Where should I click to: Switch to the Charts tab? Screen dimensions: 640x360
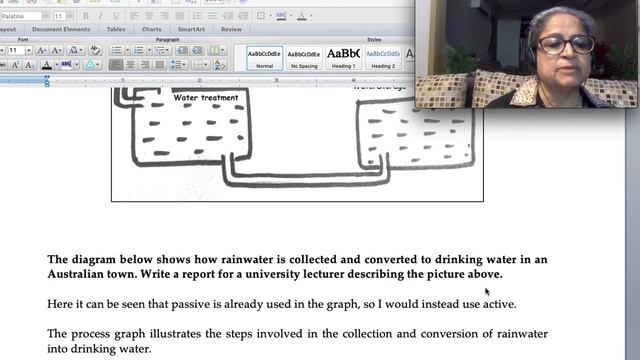[151, 29]
